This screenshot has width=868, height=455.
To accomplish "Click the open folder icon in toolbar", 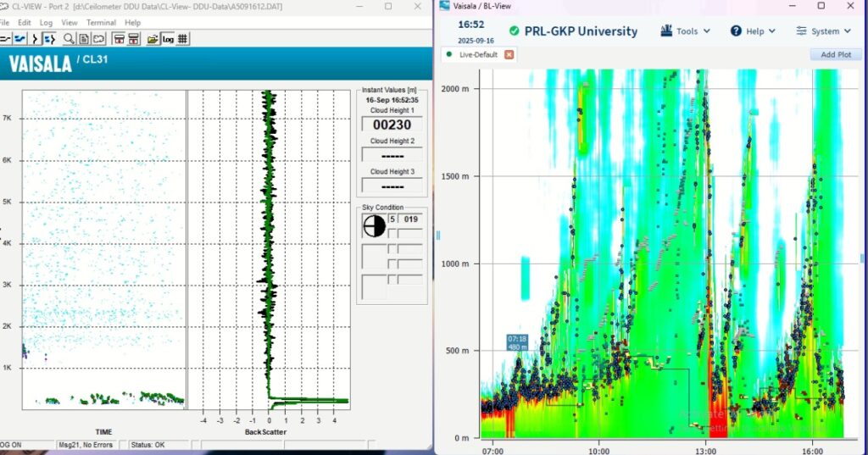I will (x=153, y=39).
